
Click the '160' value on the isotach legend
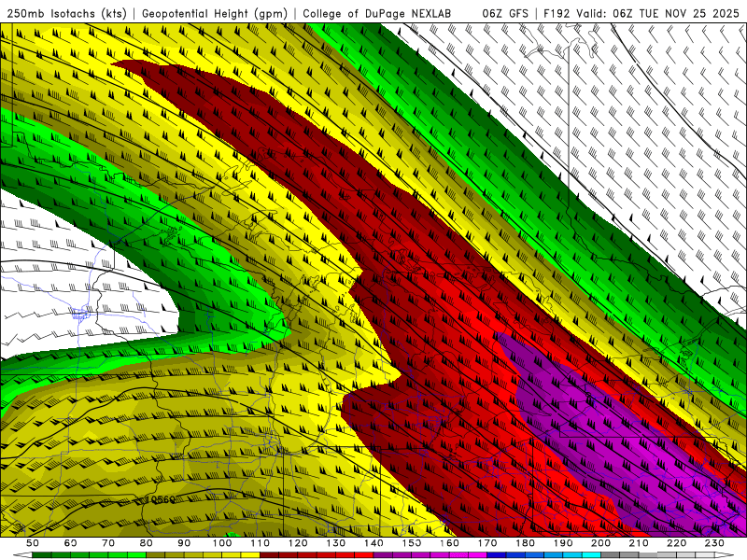point(449,543)
